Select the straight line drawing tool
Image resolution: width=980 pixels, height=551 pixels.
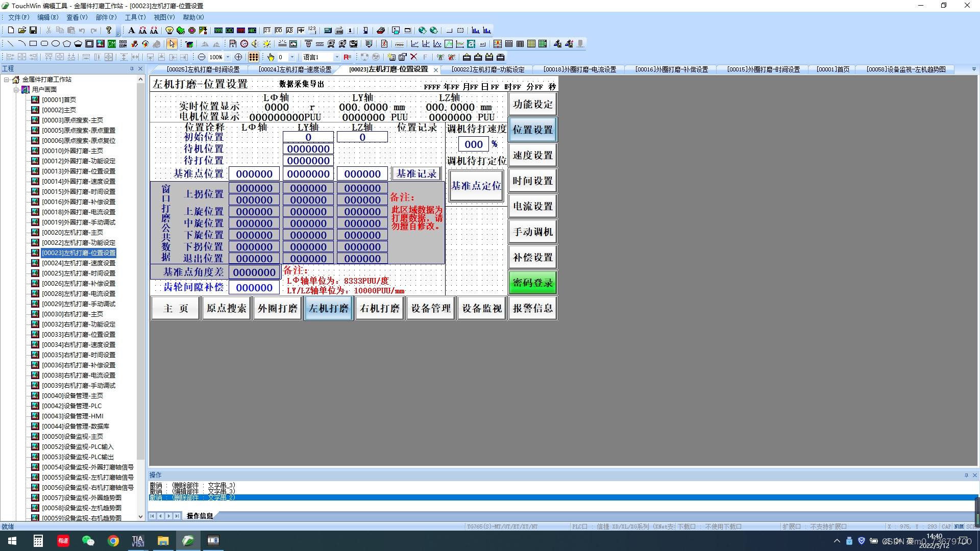pos(10,44)
